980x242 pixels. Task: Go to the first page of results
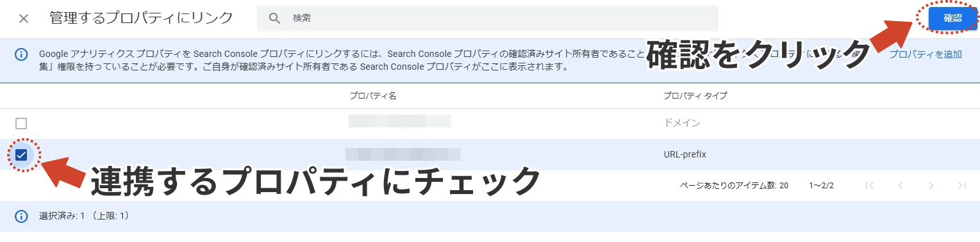point(870,186)
